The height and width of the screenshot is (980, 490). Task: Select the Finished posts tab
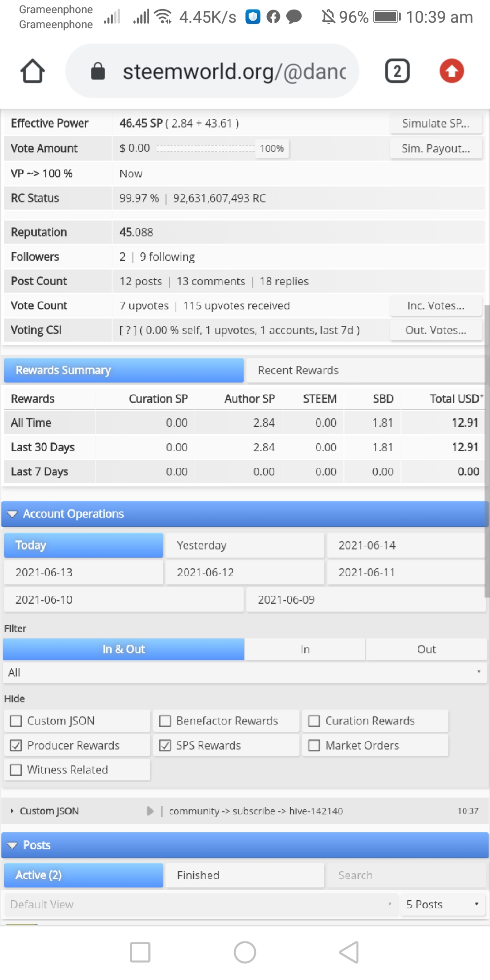click(245, 875)
